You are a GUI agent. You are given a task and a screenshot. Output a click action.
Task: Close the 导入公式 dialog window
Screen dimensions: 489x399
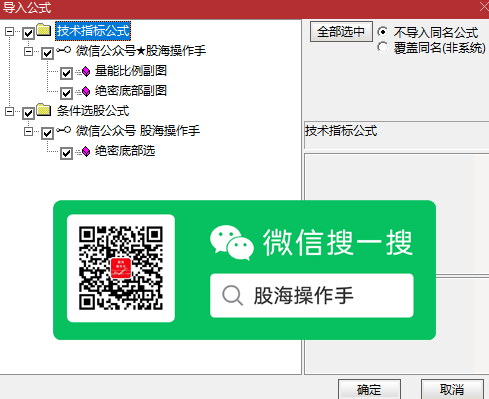click(484, 7)
